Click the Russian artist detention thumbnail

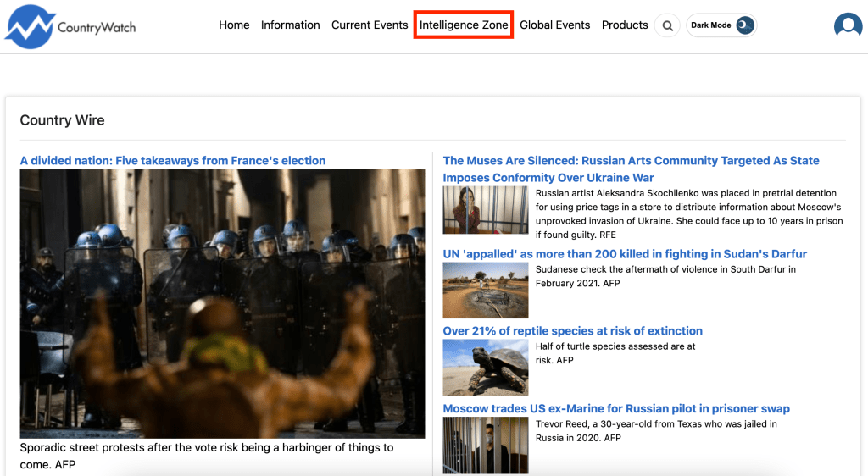[486, 210]
